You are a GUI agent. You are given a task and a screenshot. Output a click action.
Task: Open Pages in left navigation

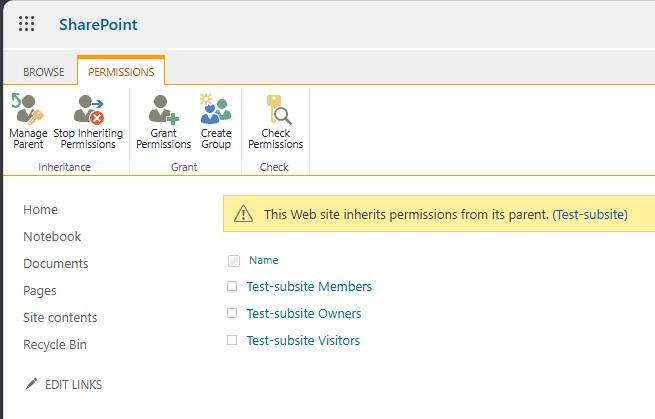40,291
